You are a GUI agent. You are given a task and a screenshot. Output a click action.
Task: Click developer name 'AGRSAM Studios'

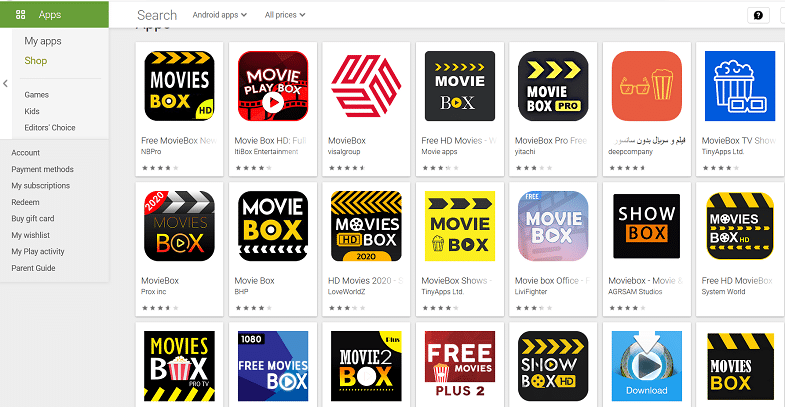click(635, 291)
